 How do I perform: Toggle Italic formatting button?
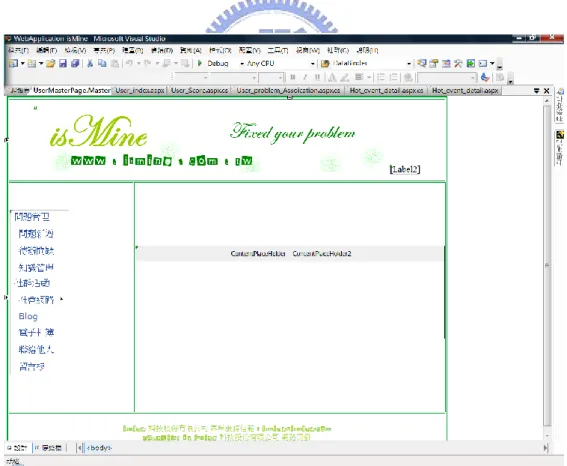tap(305, 77)
